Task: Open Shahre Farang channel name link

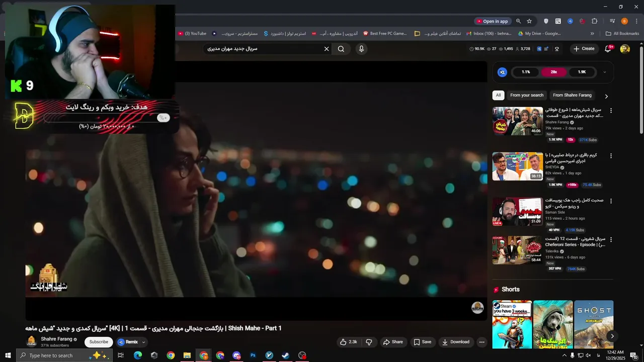Action: [x=56, y=339]
